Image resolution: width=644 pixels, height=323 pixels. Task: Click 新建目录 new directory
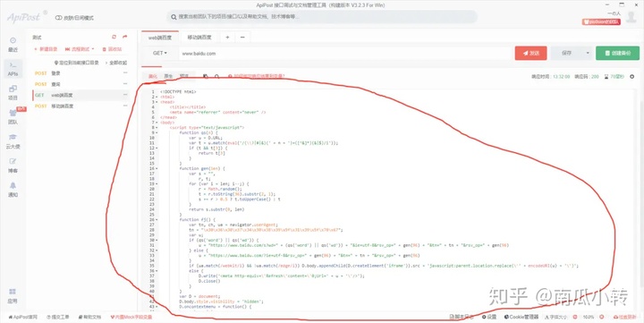click(46, 49)
